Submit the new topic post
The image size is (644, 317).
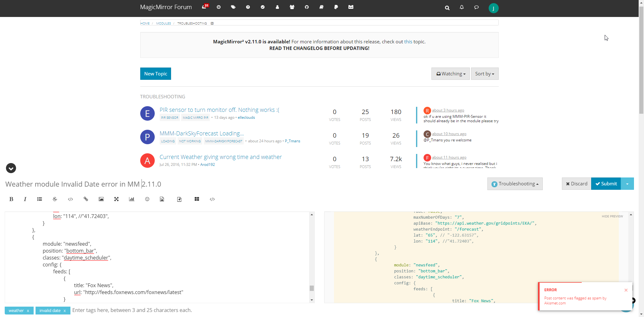click(x=606, y=184)
